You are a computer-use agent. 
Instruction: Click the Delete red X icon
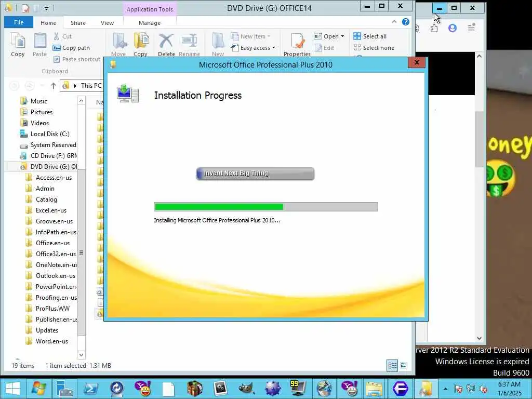[166, 45]
